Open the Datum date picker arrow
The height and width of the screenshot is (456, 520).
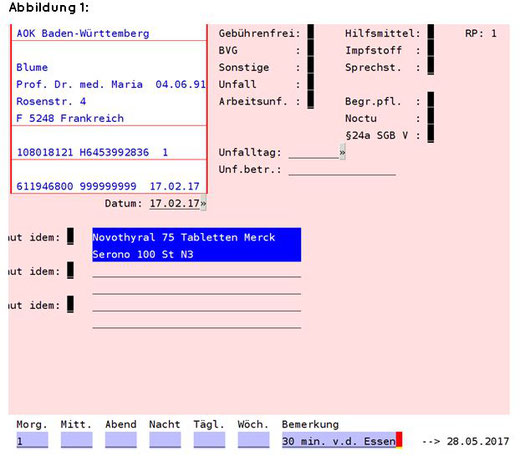click(203, 203)
